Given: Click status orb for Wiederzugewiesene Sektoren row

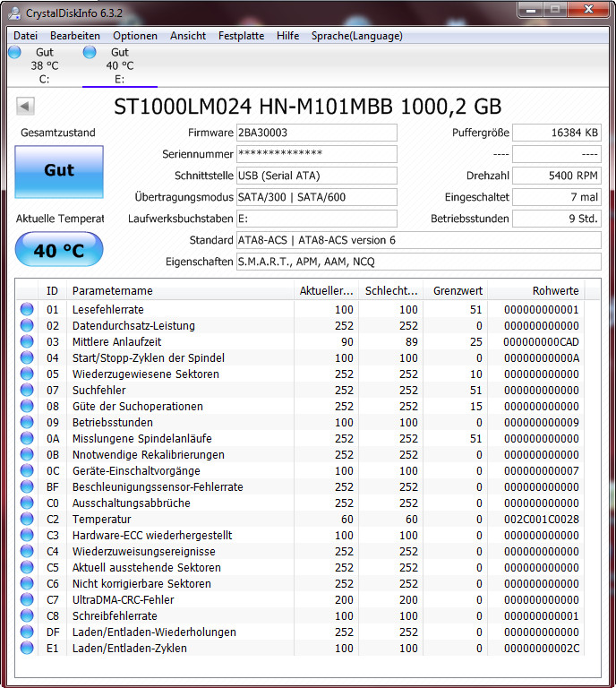Looking at the screenshot, I should tap(27, 374).
